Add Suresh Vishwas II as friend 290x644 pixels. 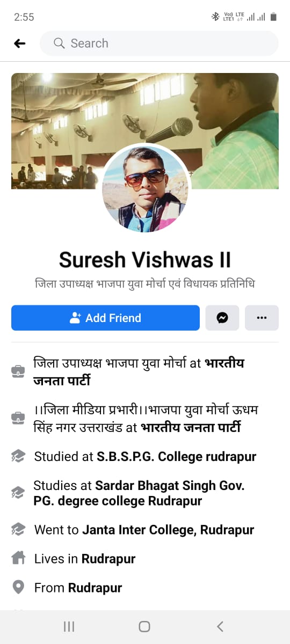(105, 318)
